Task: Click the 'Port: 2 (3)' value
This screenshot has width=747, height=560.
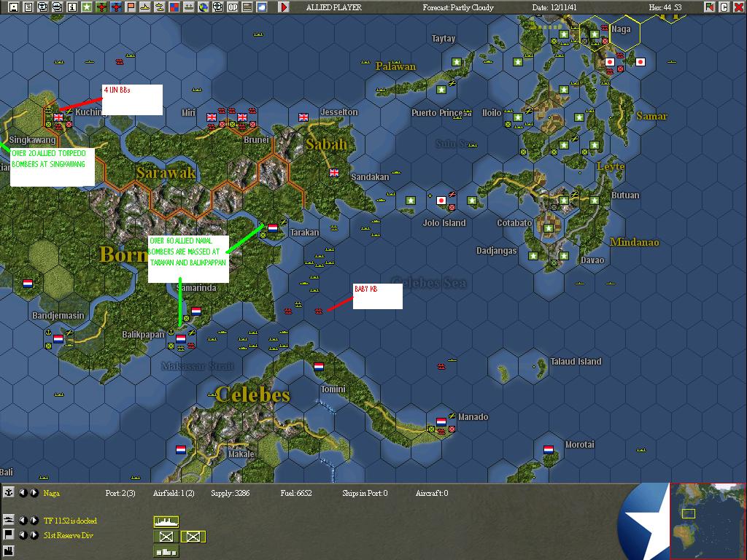Action: pyautogui.click(x=120, y=493)
